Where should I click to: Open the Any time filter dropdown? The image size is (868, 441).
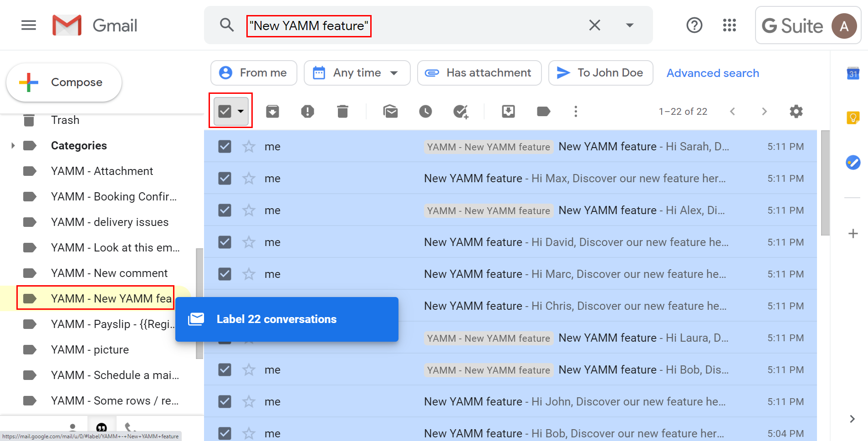pyautogui.click(x=357, y=73)
